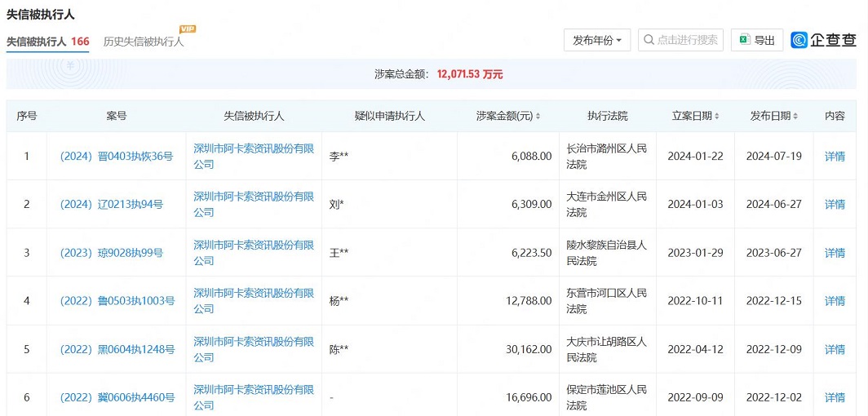Click amount 6,223.50 cell
The image size is (868, 416).
[x=508, y=253]
